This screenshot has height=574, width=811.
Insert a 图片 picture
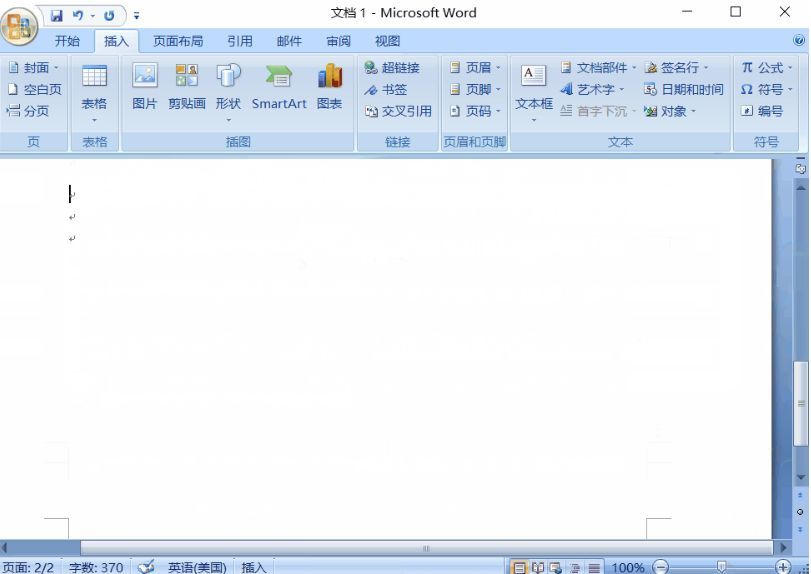145,88
